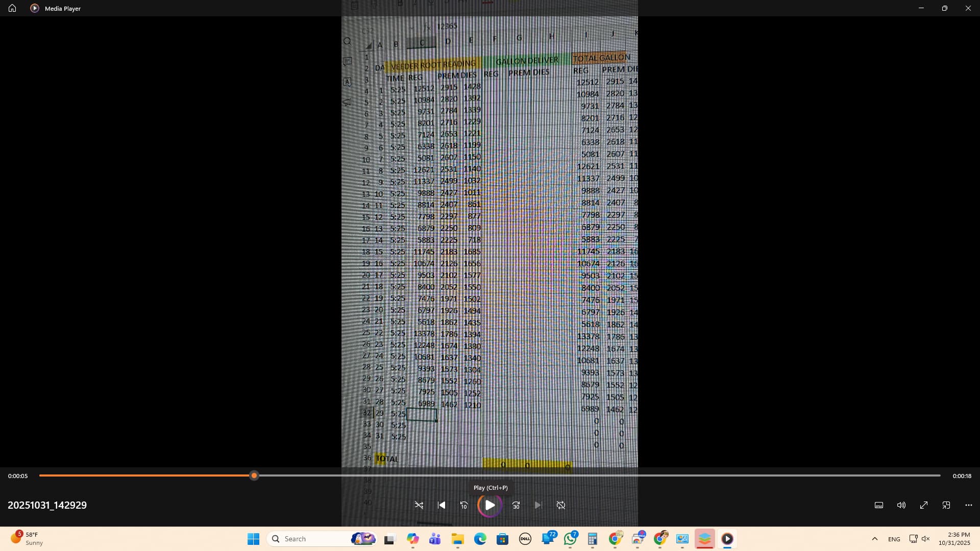Show hidden system tray icons
The image size is (980, 551).
[874, 539]
